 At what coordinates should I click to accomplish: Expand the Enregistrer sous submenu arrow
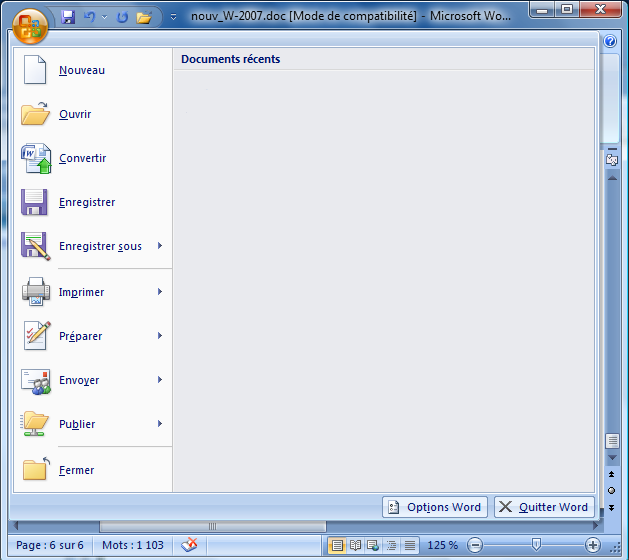pyautogui.click(x=160, y=246)
